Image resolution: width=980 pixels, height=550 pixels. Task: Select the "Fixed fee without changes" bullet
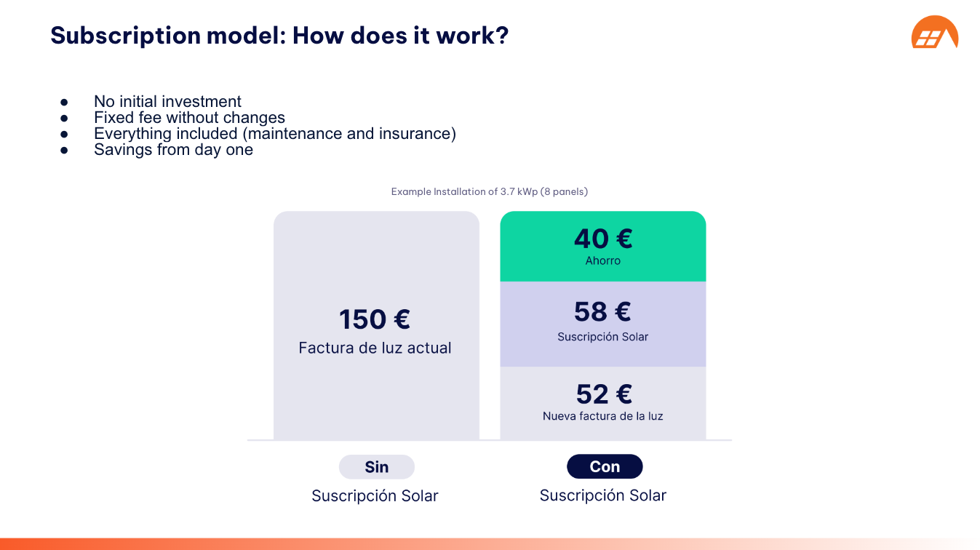pos(189,118)
